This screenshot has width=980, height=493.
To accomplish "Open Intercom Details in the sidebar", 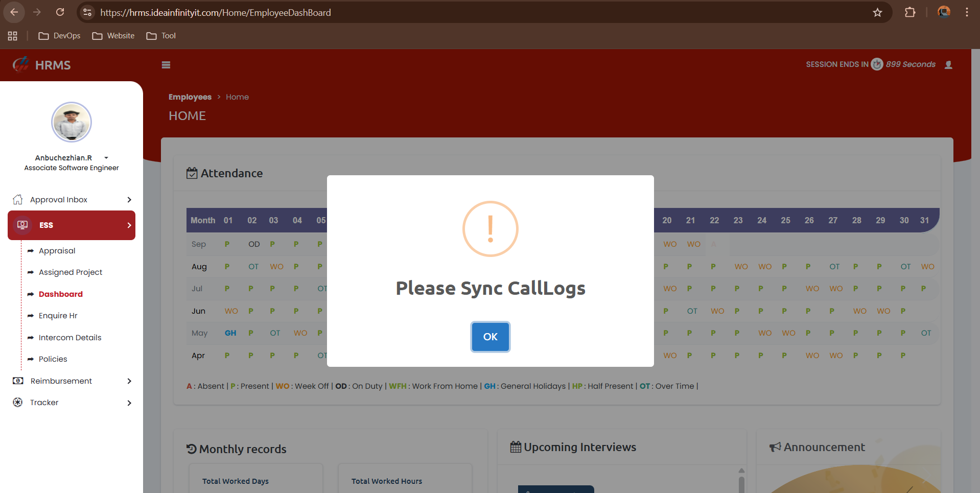I will (70, 338).
